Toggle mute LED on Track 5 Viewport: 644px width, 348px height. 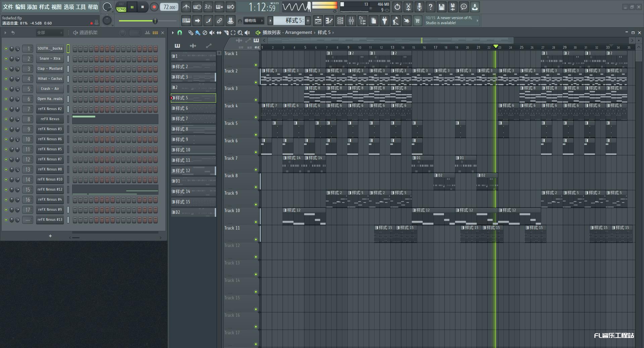click(256, 135)
